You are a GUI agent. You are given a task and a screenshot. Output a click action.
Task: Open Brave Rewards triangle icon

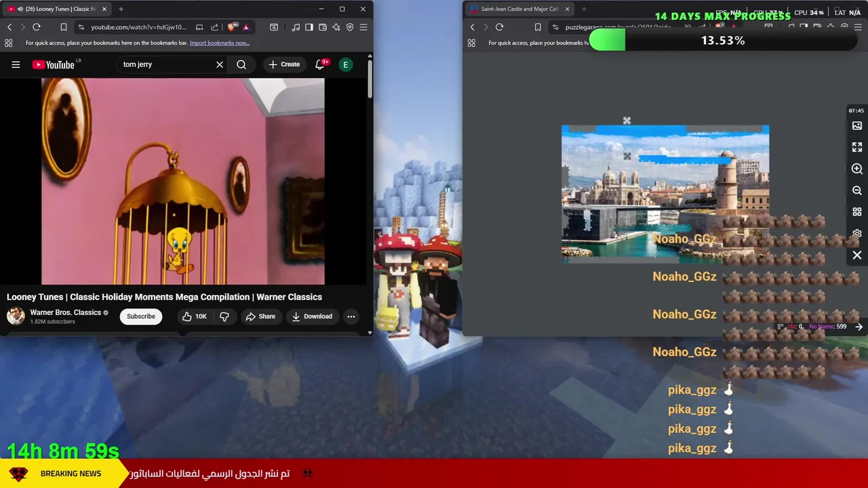(x=245, y=27)
